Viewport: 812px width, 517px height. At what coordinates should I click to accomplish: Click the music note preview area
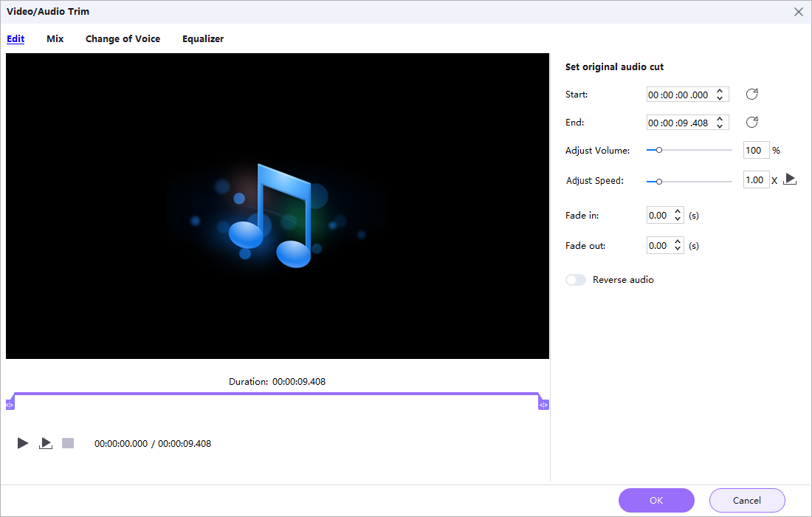278,205
